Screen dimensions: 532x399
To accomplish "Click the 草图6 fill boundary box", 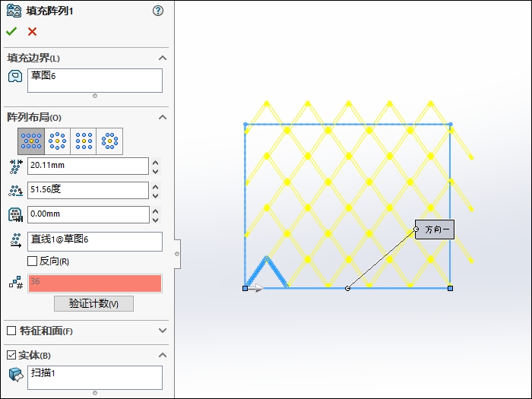I will tap(95, 81).
